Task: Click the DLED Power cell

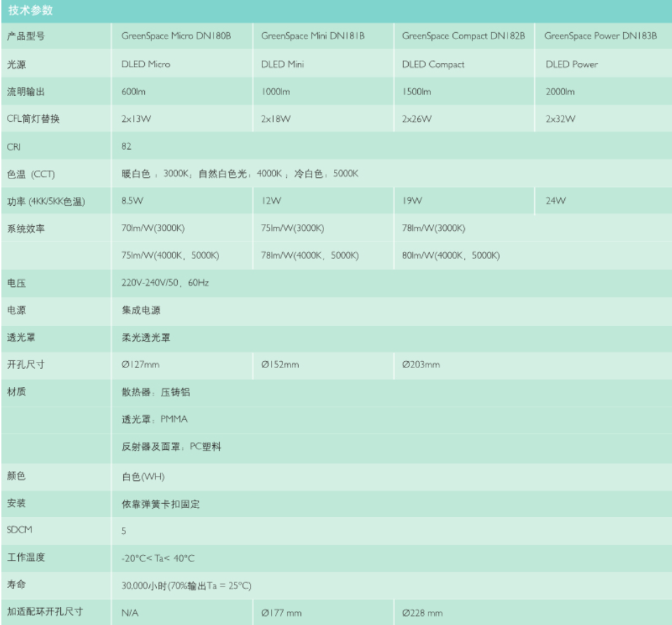Action: pyautogui.click(x=571, y=64)
